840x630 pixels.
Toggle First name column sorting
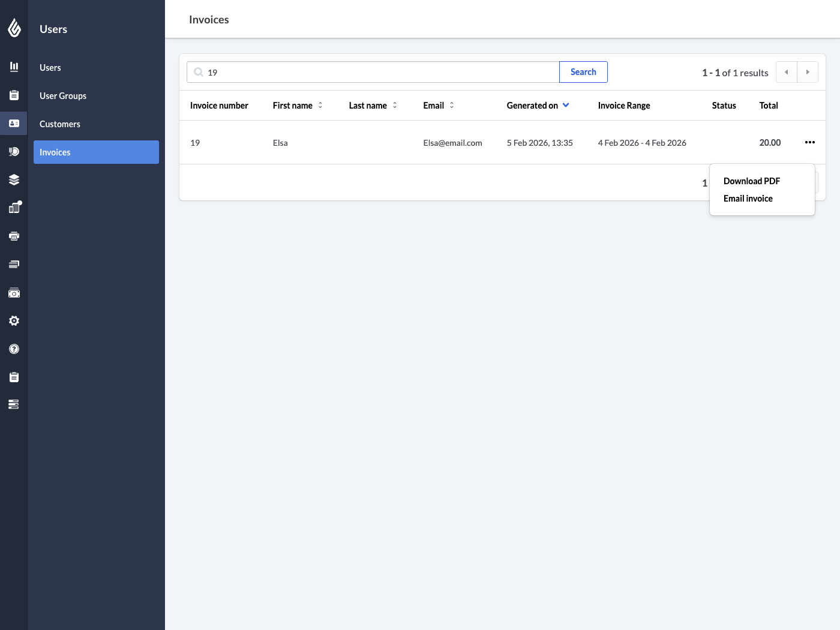tap(320, 105)
